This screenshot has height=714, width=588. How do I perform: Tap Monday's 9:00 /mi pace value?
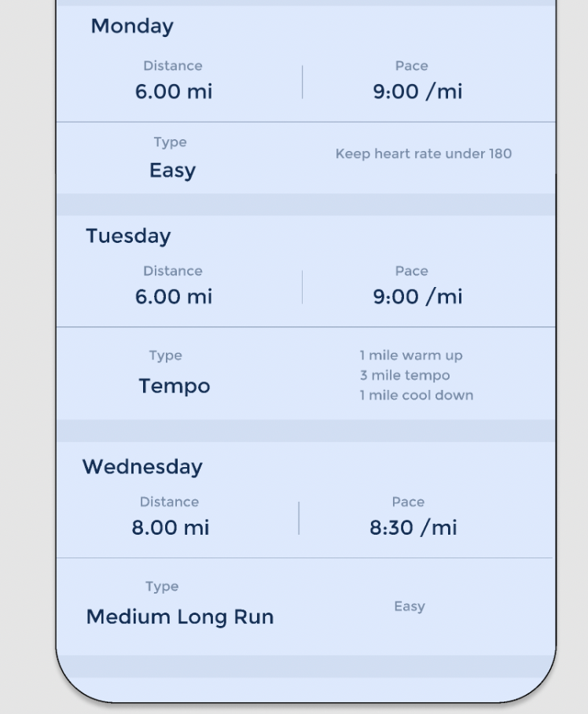(417, 91)
